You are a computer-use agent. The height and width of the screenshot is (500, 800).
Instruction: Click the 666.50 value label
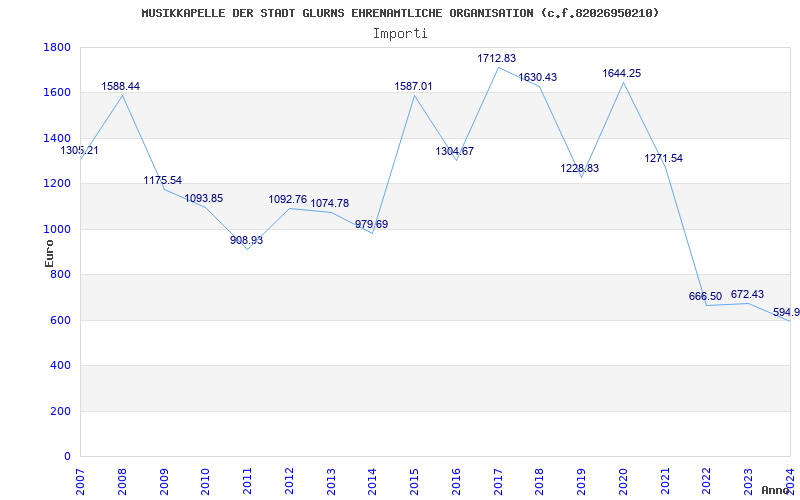pos(705,297)
